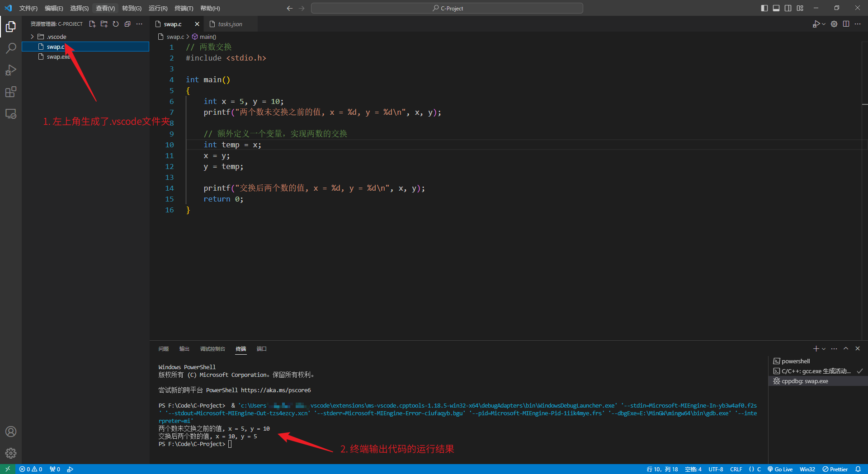The width and height of the screenshot is (868, 474).
Task: Toggle the primary sidebar visibility
Action: click(764, 8)
